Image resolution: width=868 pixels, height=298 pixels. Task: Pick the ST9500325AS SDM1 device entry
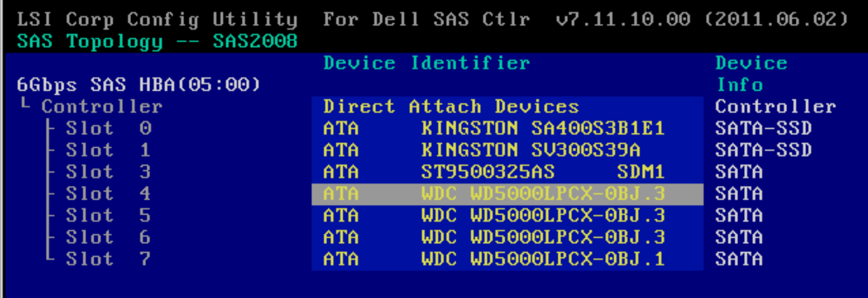click(x=508, y=172)
